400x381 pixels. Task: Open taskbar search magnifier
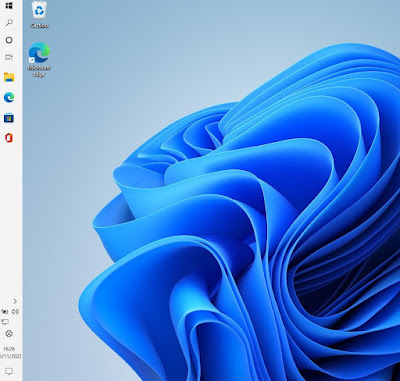tap(9, 23)
